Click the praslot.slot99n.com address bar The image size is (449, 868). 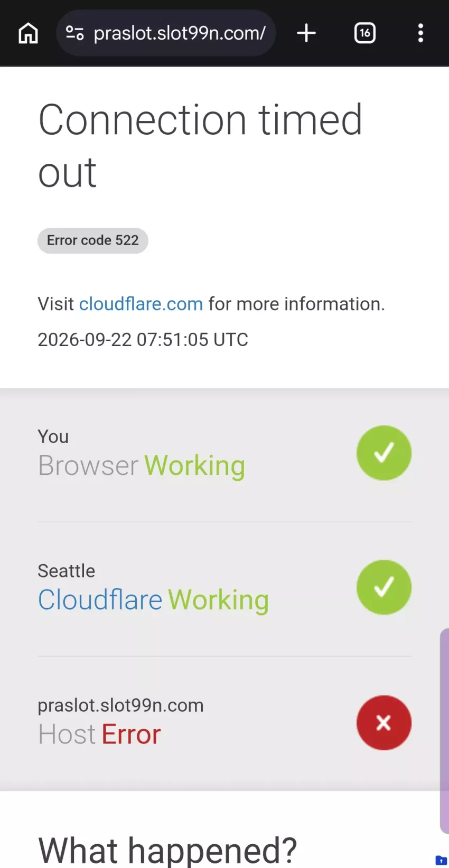click(x=166, y=33)
